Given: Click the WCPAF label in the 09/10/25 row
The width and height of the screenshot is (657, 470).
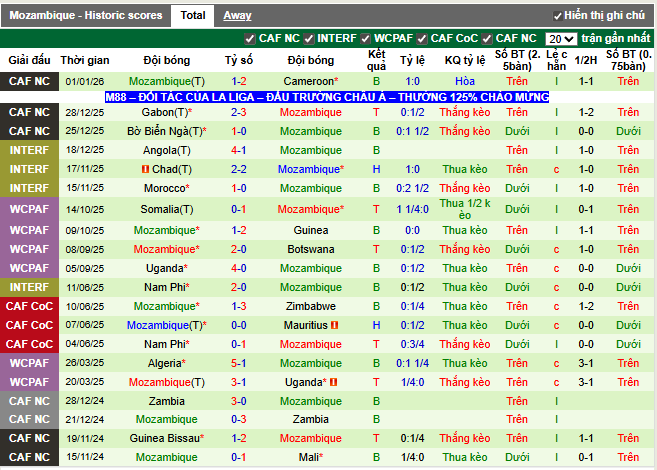Looking at the screenshot, I should click(x=29, y=230).
